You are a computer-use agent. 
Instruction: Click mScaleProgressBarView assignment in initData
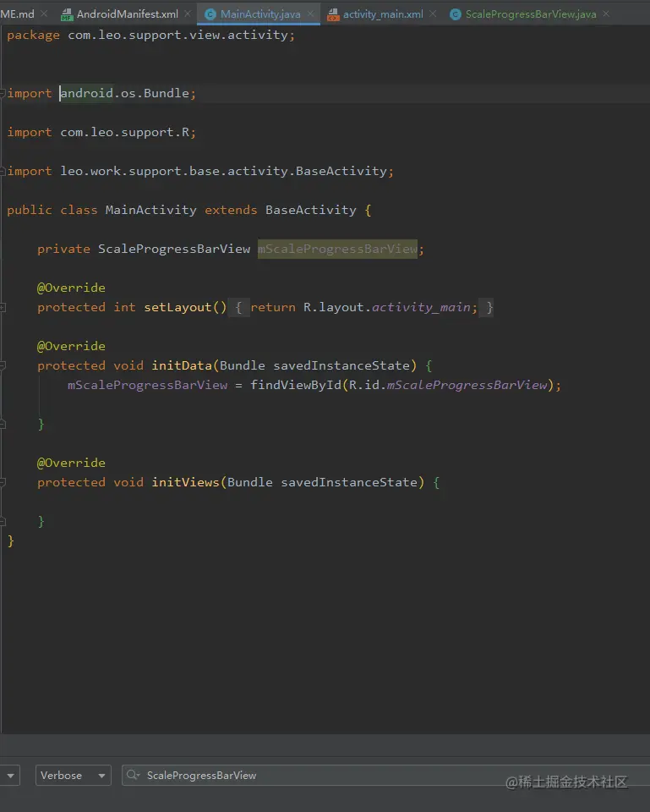coord(147,386)
